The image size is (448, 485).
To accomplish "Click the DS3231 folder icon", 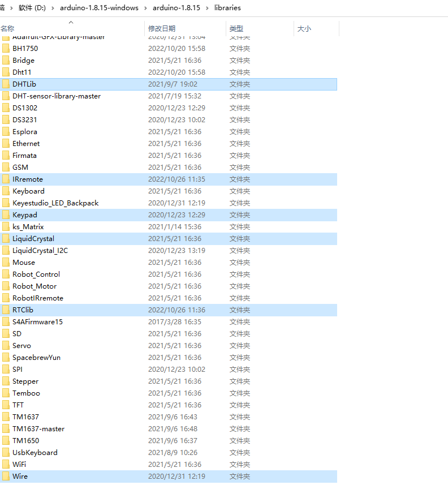I will [6, 120].
